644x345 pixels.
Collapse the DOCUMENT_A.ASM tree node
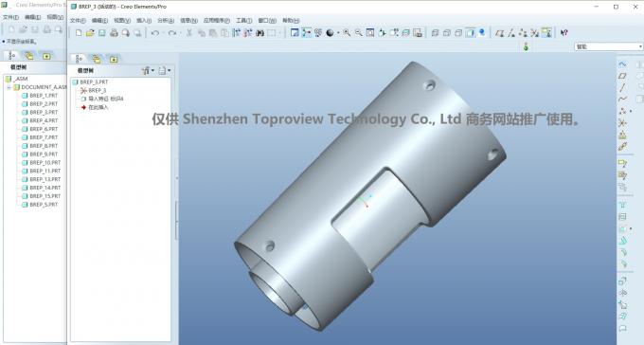pyautogui.click(x=9, y=87)
